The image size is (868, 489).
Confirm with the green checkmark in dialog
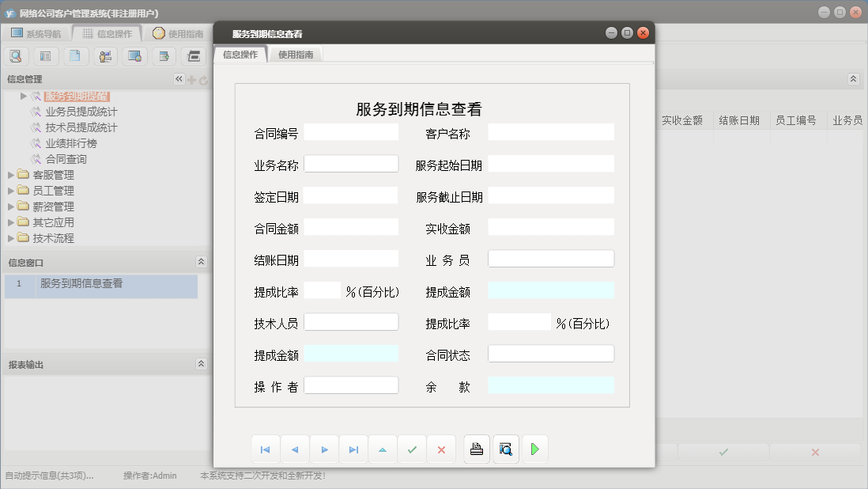(412, 449)
